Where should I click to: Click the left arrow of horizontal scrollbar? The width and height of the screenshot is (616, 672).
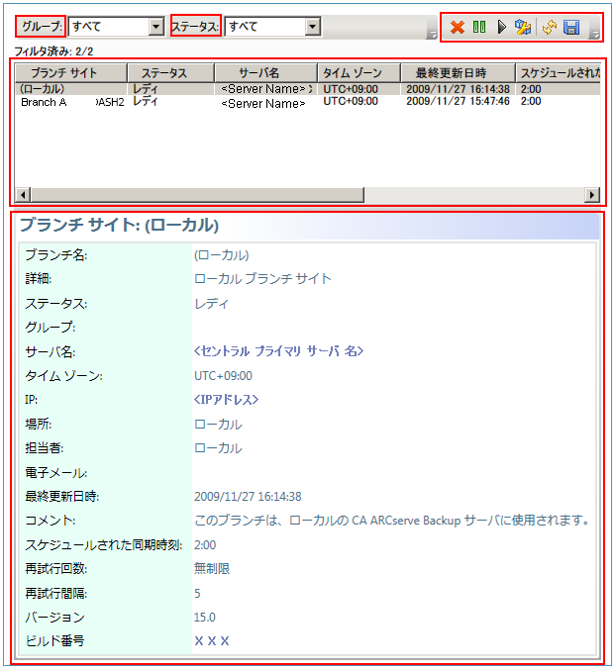[x=23, y=195]
